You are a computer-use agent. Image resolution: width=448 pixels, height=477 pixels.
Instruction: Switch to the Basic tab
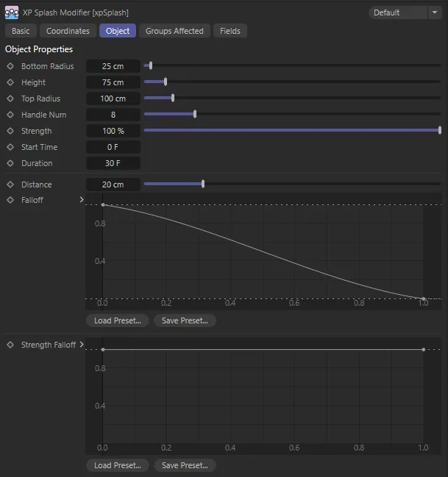coord(21,31)
